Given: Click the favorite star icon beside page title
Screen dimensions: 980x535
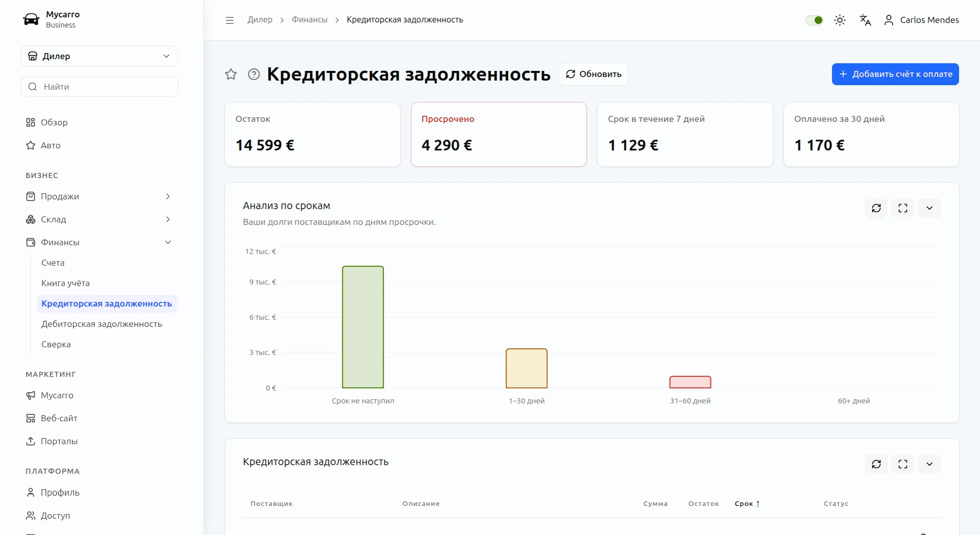Looking at the screenshot, I should click(231, 74).
